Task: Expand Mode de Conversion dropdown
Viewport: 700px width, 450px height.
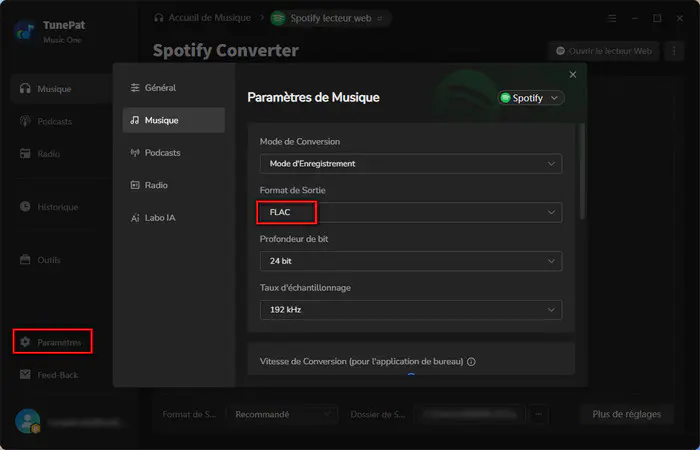Action: [x=411, y=164]
